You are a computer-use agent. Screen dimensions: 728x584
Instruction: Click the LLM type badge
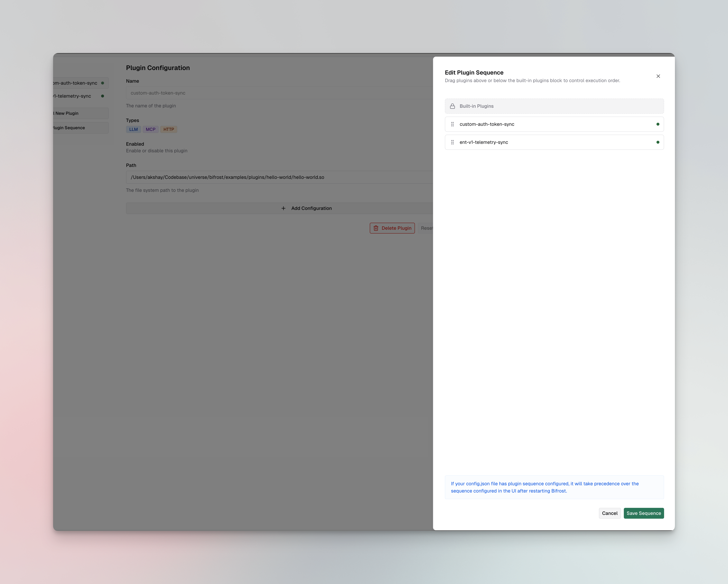pyautogui.click(x=133, y=129)
